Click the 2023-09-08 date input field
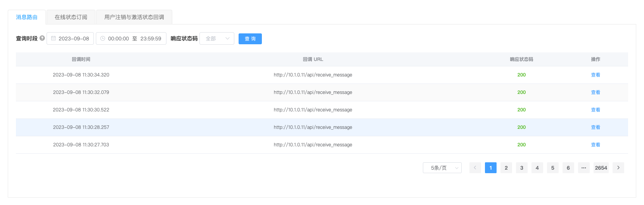The image size is (644, 205). (x=74, y=38)
